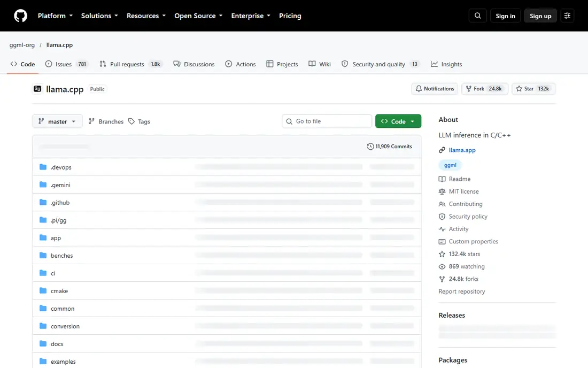Expand the Platform menu
The width and height of the screenshot is (588, 368).
click(x=55, y=16)
